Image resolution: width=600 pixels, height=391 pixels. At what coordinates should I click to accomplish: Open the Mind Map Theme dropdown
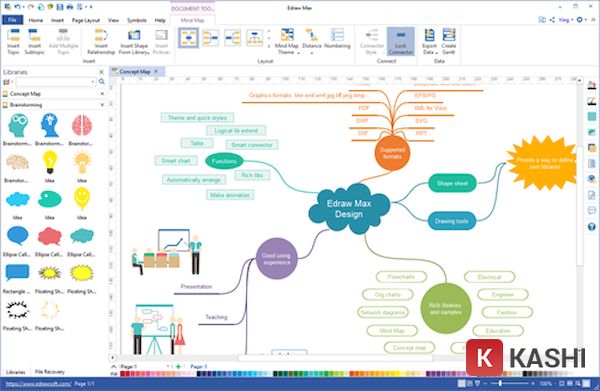click(x=287, y=41)
